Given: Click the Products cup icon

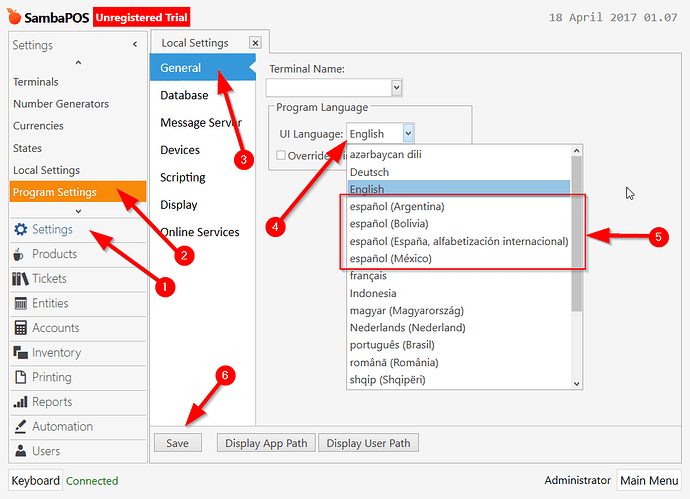Looking at the screenshot, I should pyautogui.click(x=18, y=254).
